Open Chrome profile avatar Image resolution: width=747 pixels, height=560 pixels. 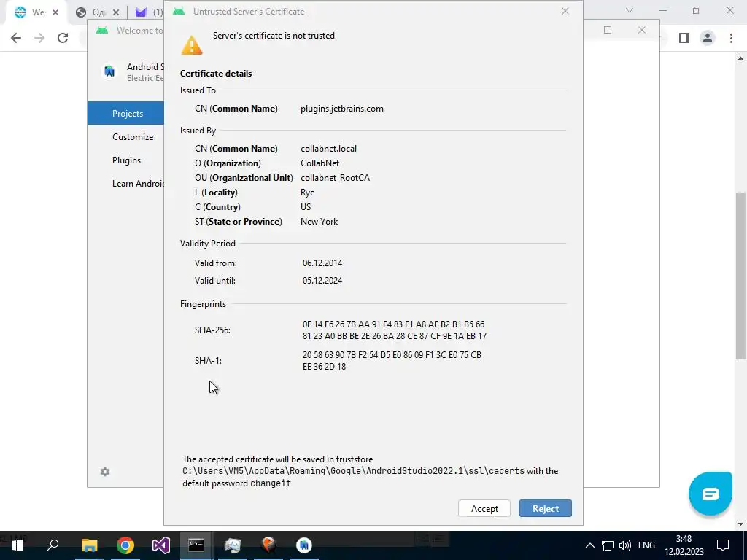(x=708, y=38)
